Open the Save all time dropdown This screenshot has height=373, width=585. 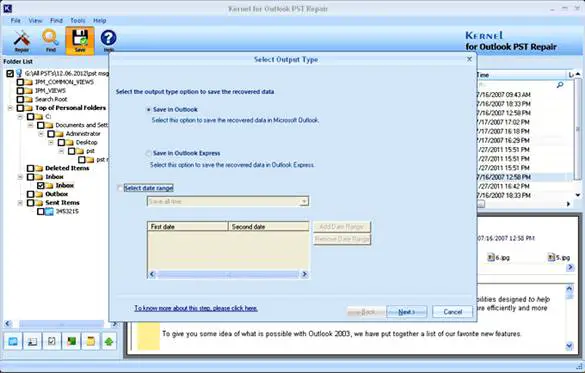point(304,201)
